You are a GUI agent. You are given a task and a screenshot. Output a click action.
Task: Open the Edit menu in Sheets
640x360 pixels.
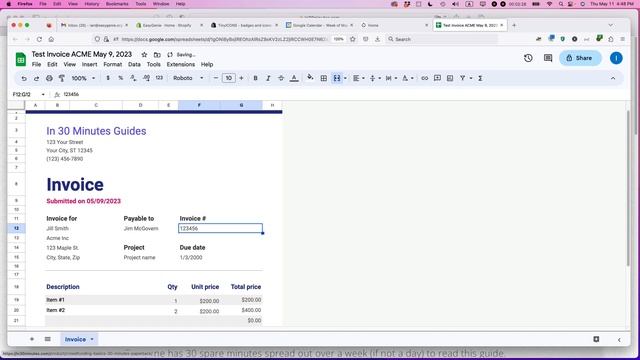(x=52, y=64)
